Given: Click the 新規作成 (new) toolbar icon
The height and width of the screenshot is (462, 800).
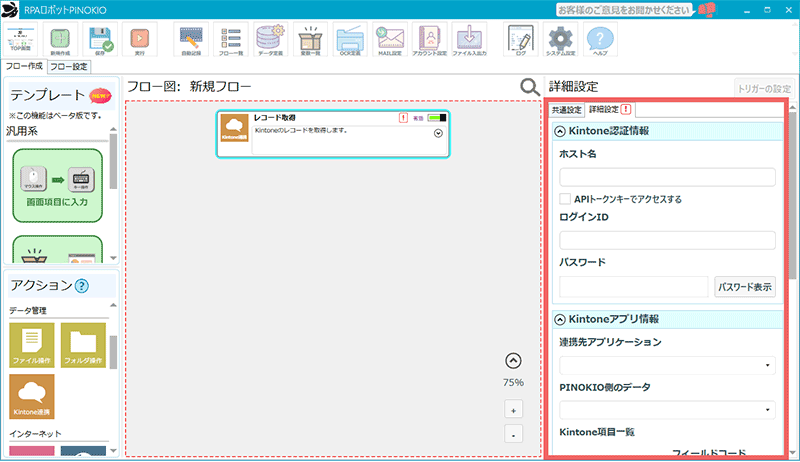Looking at the screenshot, I should point(60,39).
